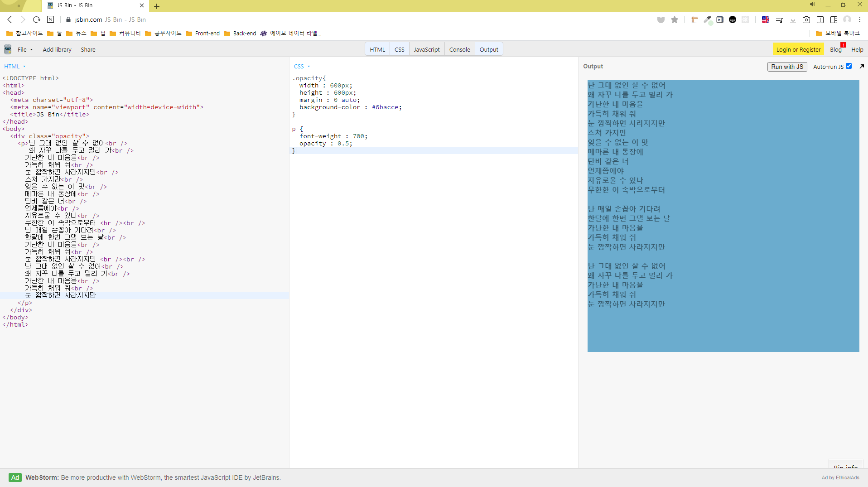The width and height of the screenshot is (868, 487).
Task: Go forward to the next page
Action: pos(23,19)
